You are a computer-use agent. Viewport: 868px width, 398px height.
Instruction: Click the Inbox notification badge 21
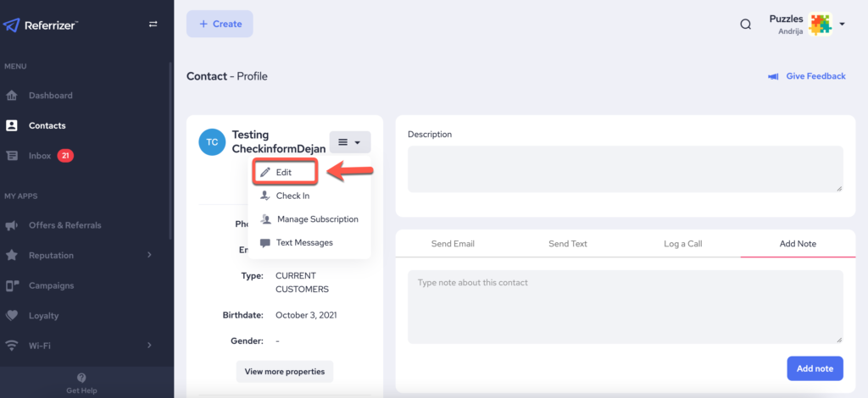click(x=65, y=156)
